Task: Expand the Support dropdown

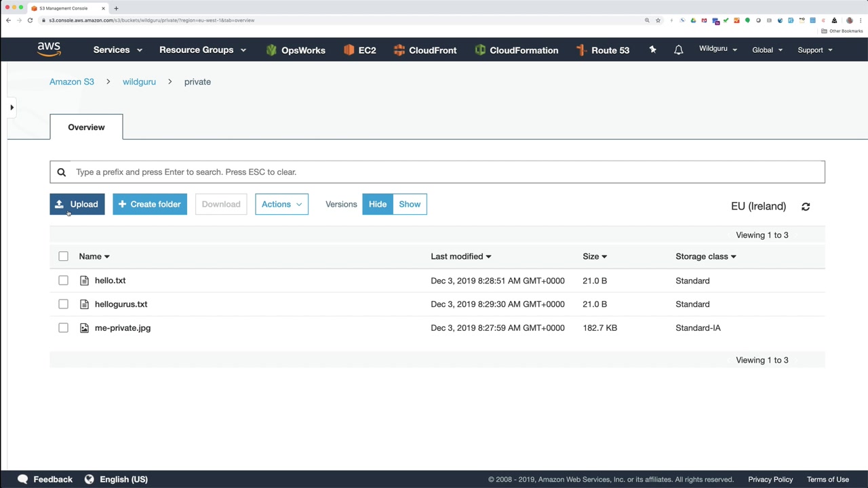Action: 815,50
